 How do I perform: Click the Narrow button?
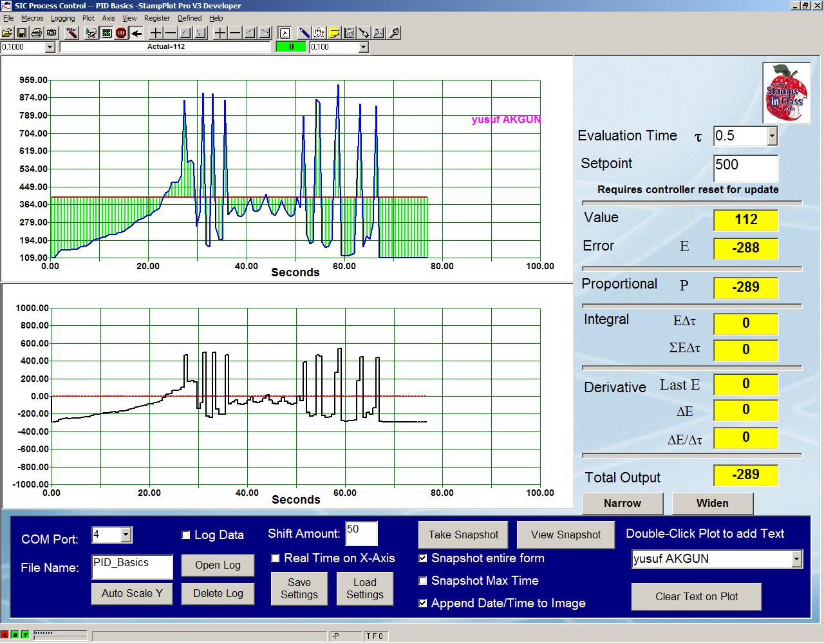tap(623, 504)
